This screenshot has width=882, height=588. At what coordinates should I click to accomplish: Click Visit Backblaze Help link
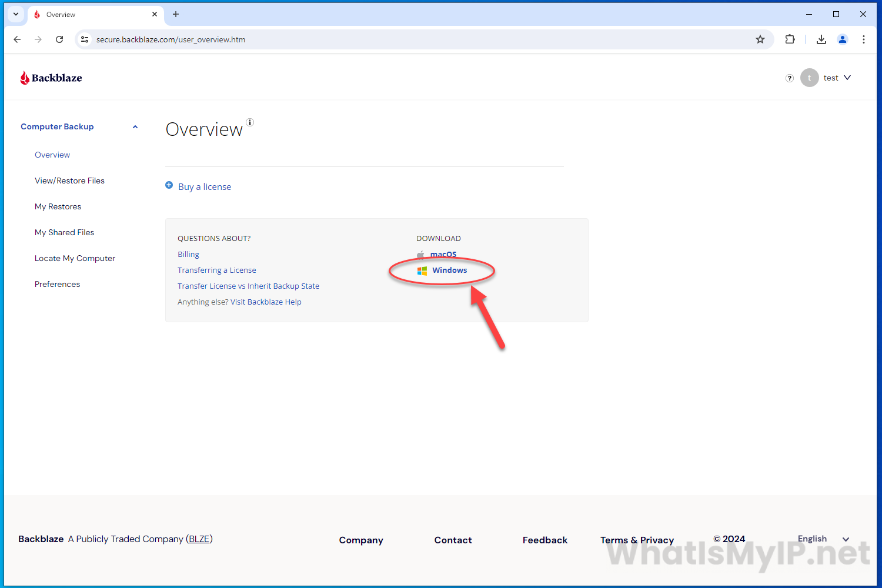click(266, 302)
